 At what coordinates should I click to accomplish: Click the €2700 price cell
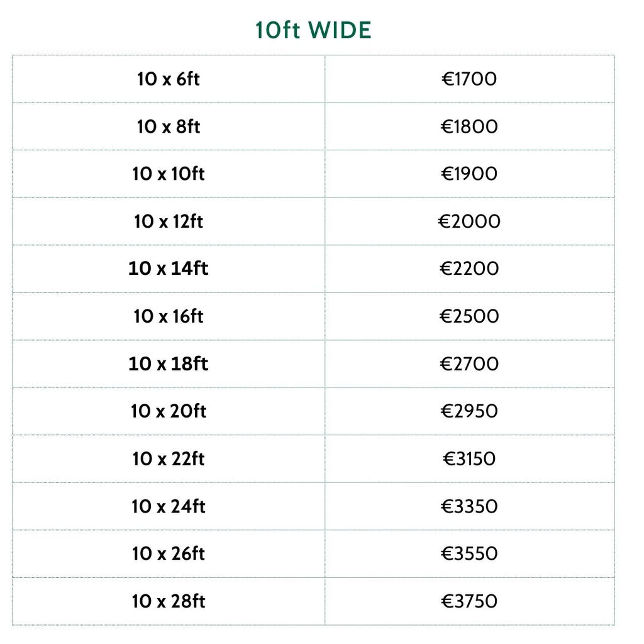(469, 364)
